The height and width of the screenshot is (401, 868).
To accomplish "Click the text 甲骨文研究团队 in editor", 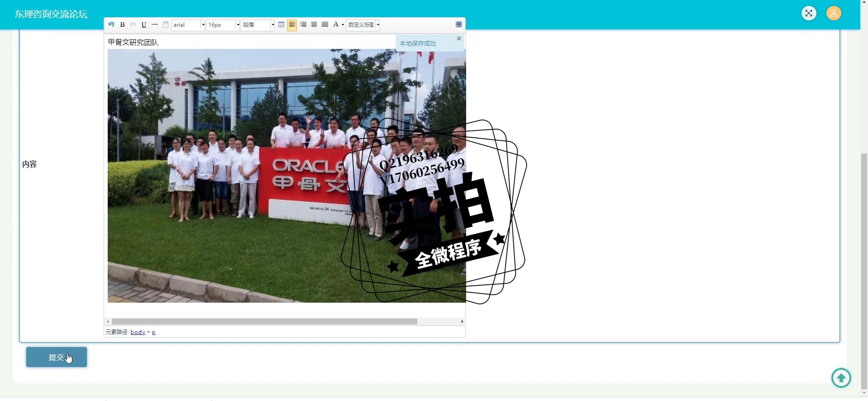I will 133,43.
